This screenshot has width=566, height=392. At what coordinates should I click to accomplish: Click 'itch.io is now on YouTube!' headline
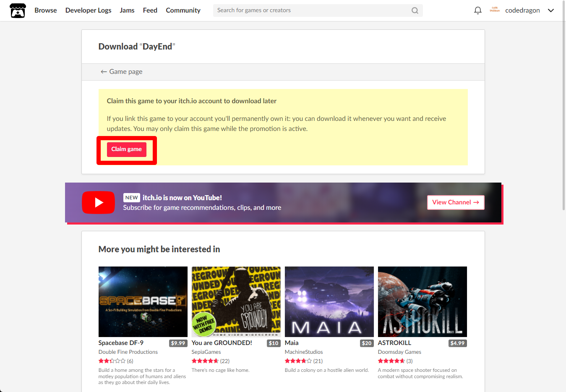point(182,198)
